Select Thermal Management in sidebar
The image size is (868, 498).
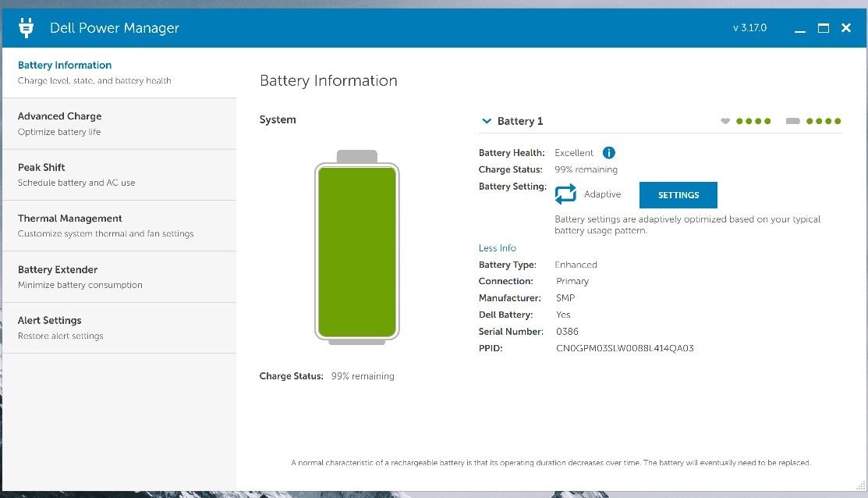pyautogui.click(x=119, y=226)
